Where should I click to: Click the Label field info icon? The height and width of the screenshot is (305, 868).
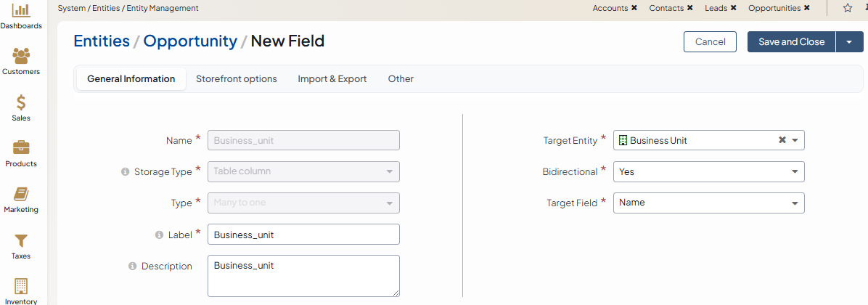160,235
